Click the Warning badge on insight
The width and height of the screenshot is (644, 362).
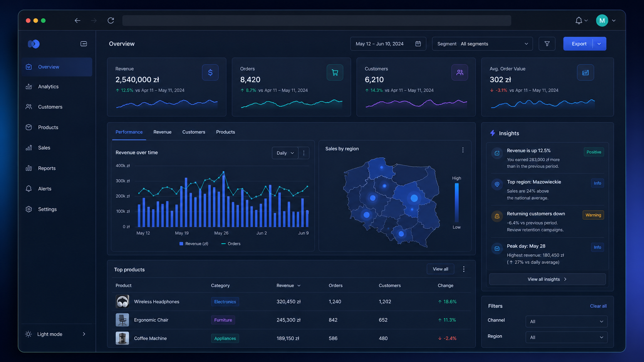point(593,215)
